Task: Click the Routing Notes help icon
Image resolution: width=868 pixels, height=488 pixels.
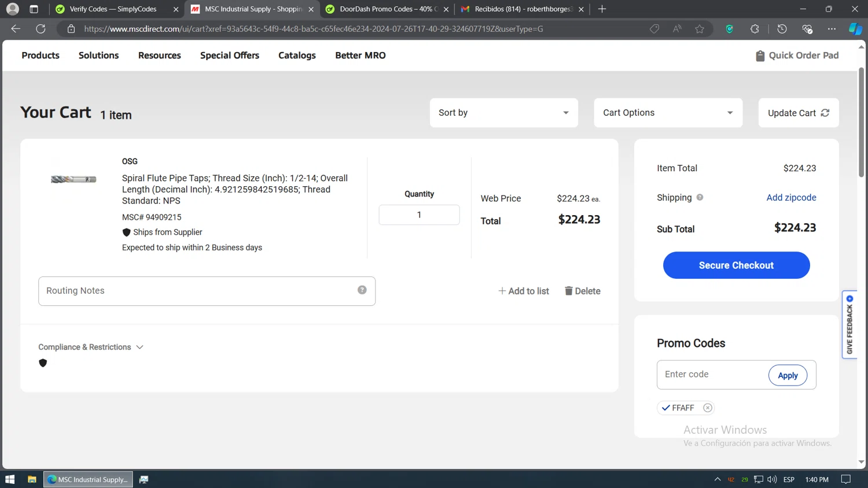Action: 362,290
